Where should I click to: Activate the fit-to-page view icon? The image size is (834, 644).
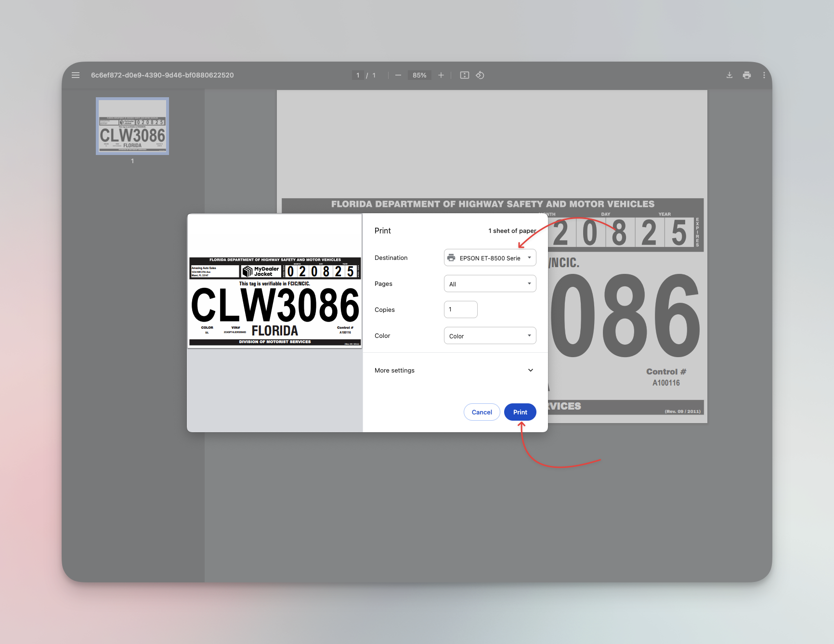[464, 75]
